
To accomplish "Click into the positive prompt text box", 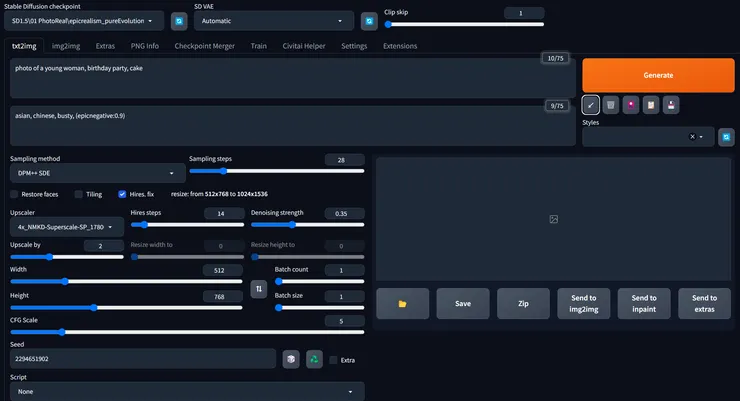I will (293, 78).
